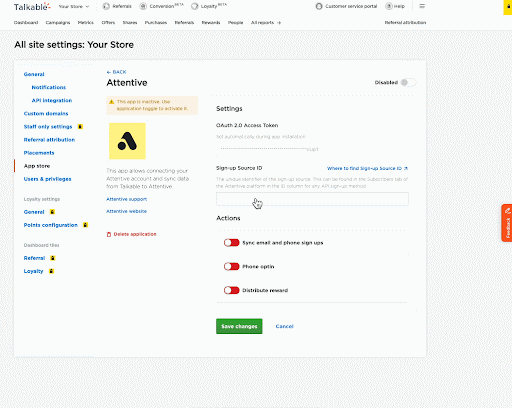512x408 pixels.
Task: Go to the Offers tab
Action: click(x=108, y=23)
